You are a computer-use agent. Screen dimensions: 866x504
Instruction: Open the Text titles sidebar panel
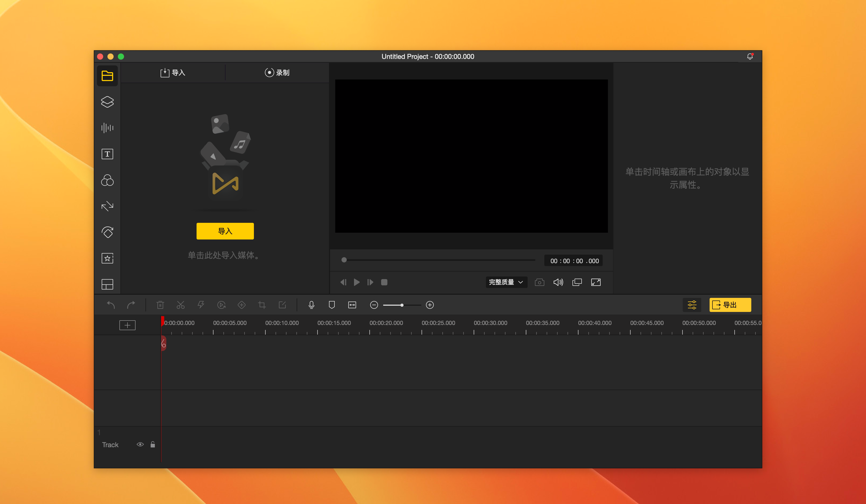point(107,154)
